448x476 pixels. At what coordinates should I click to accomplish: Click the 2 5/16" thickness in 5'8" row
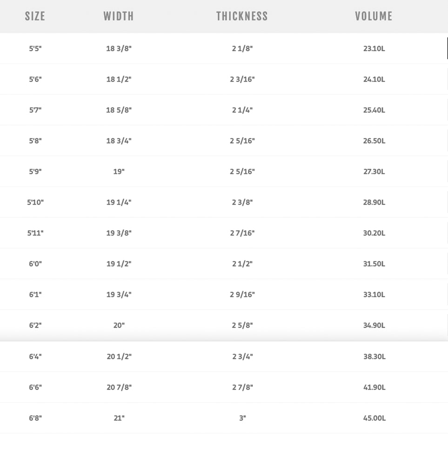pyautogui.click(x=242, y=141)
